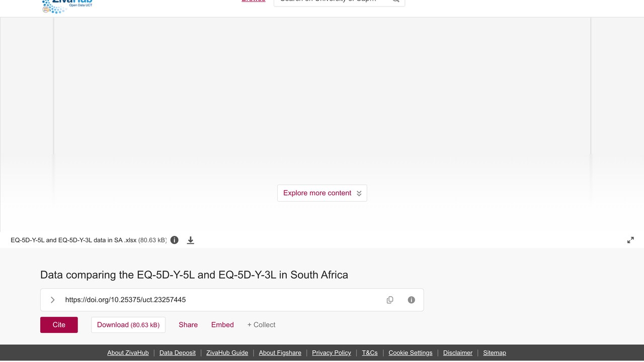Viewport: 644px width, 362px height.
Task: Open the Privacy Policy footer link
Action: tap(332, 353)
